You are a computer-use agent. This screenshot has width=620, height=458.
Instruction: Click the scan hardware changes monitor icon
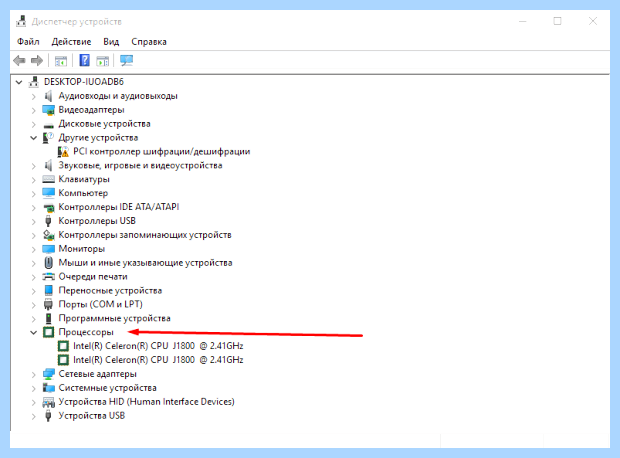pyautogui.click(x=127, y=61)
